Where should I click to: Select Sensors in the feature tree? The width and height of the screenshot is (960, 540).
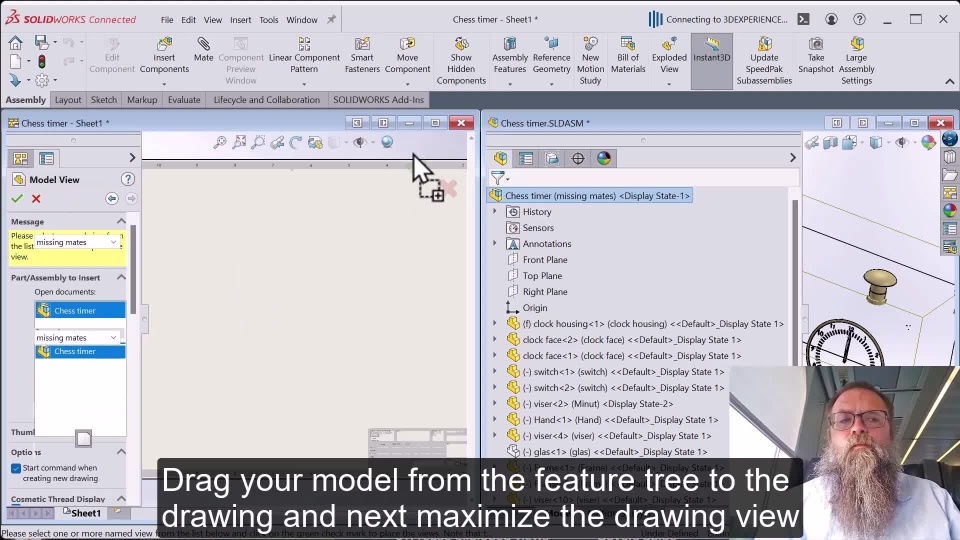coord(538,228)
